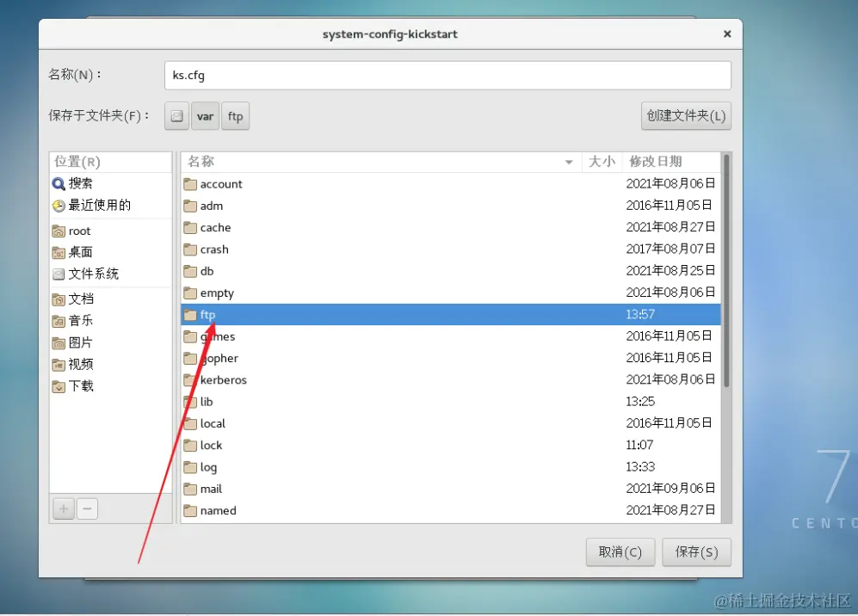This screenshot has height=616, width=858.
Task: Select 最近使用的 in the places sidebar
Action: tap(110, 206)
